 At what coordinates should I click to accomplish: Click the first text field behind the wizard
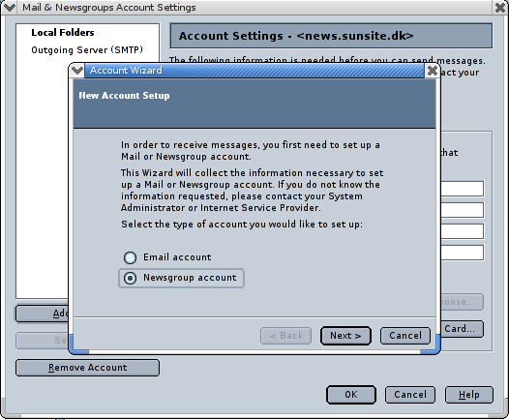tap(463, 189)
